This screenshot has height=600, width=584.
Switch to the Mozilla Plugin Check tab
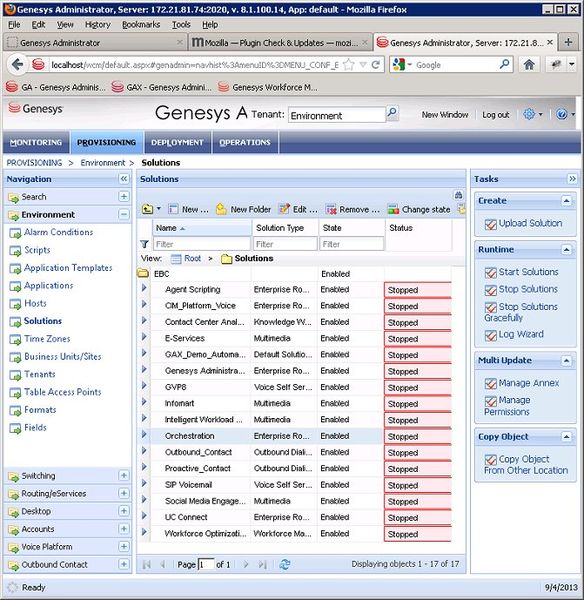coord(280,42)
